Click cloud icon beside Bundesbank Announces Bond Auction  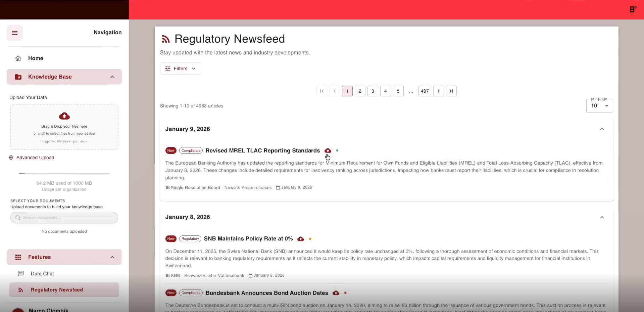pos(336,293)
